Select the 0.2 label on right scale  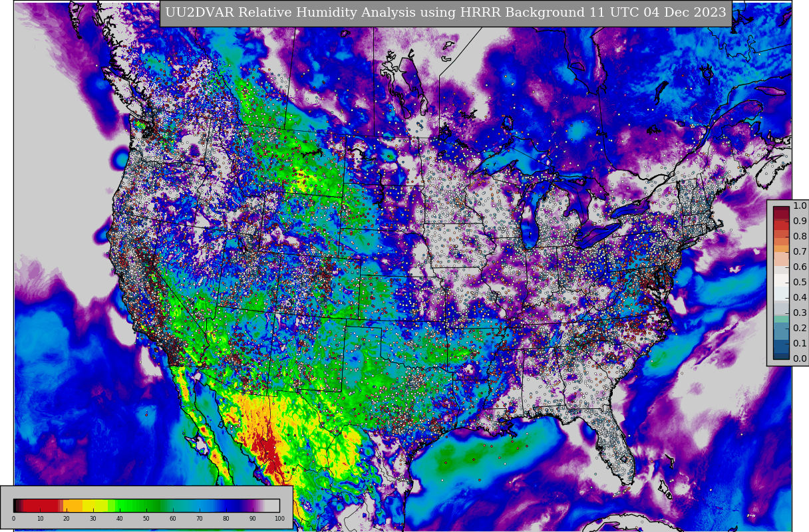coord(800,329)
